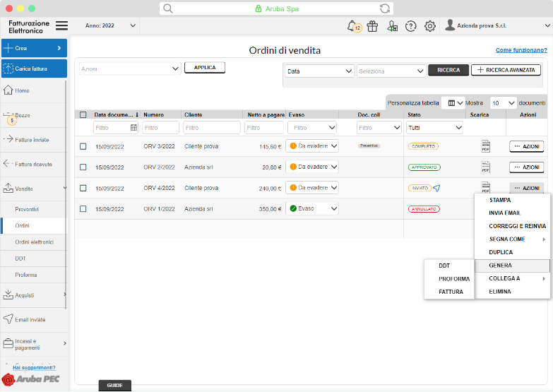
Task: Open the hamburger menu next to Fatturazione Elettronica
Action: [61, 25]
